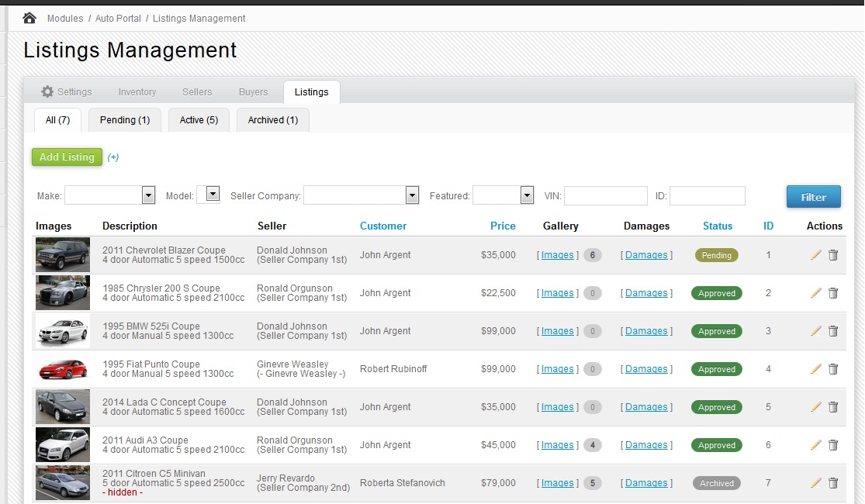Open the red Fiat Punto thumbnail

pyautogui.click(x=63, y=369)
